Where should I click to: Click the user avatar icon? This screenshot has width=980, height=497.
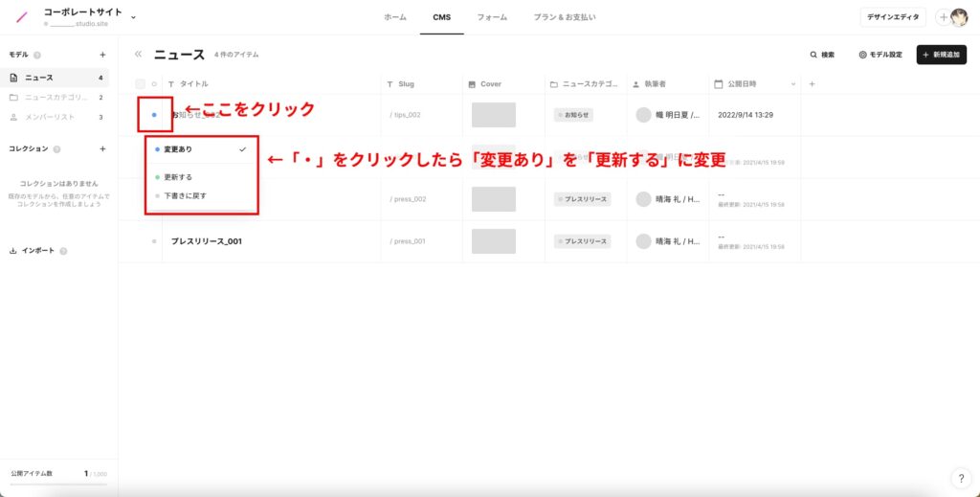click(x=959, y=17)
